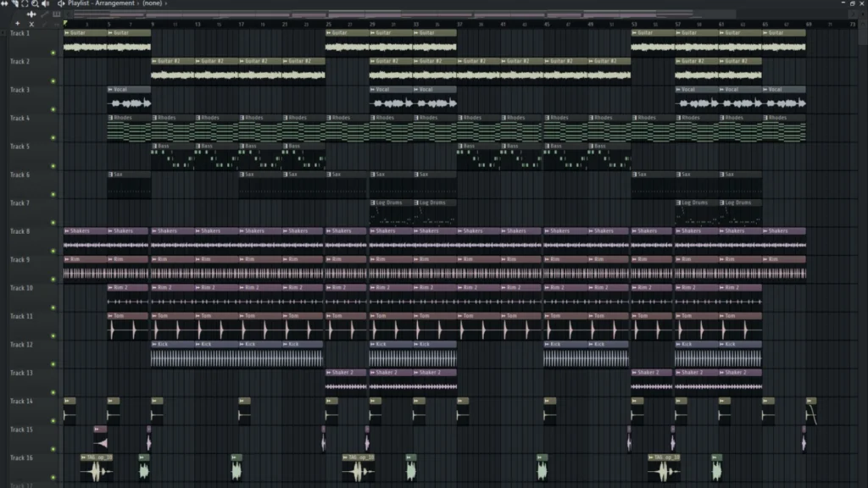Mute Track 1 using its green LED
868x488 pixels.
[53, 53]
